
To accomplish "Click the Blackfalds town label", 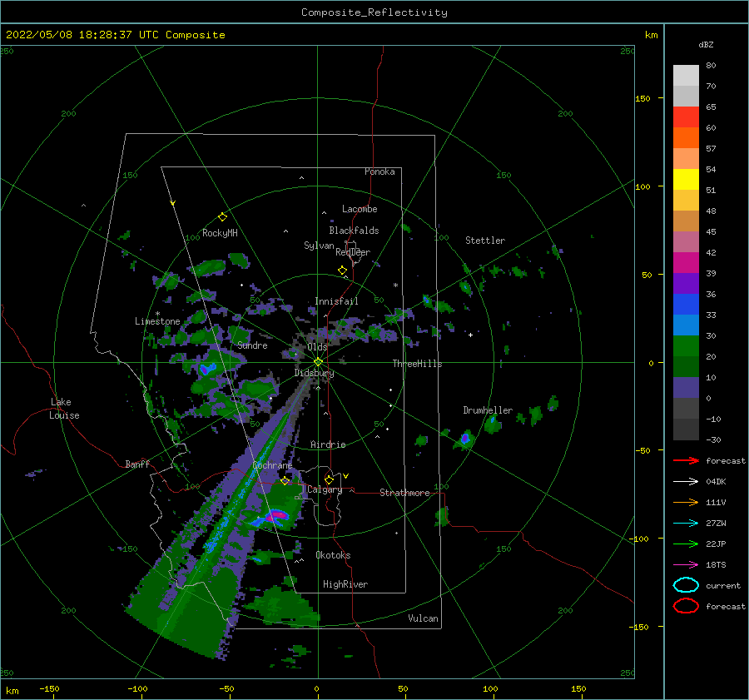I will 354,231.
